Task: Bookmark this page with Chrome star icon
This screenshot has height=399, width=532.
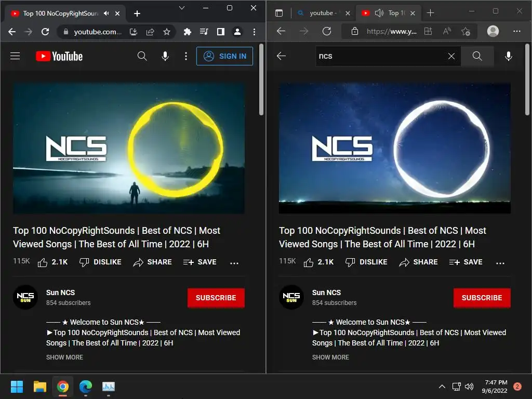Action: point(166,32)
